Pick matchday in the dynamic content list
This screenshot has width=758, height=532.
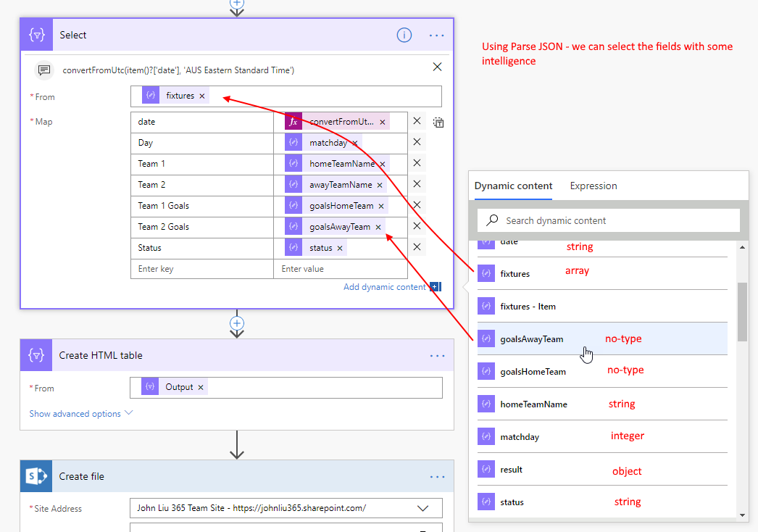click(520, 437)
